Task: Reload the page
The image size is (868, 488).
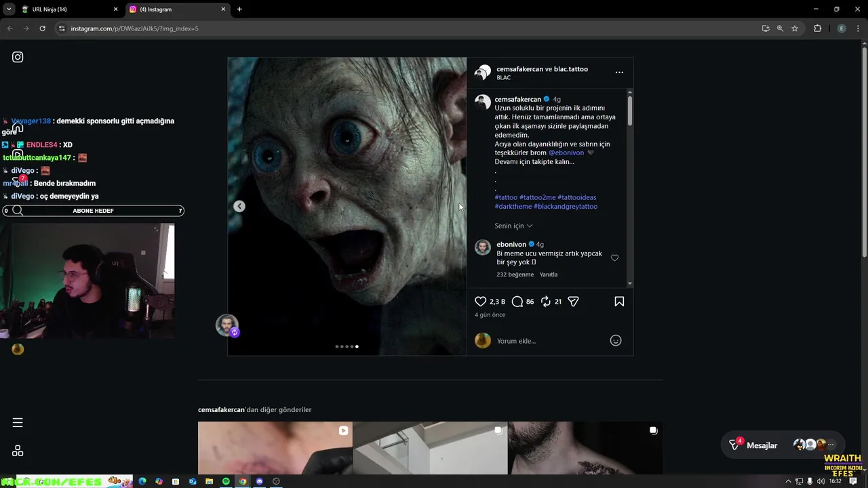Action: (x=42, y=28)
